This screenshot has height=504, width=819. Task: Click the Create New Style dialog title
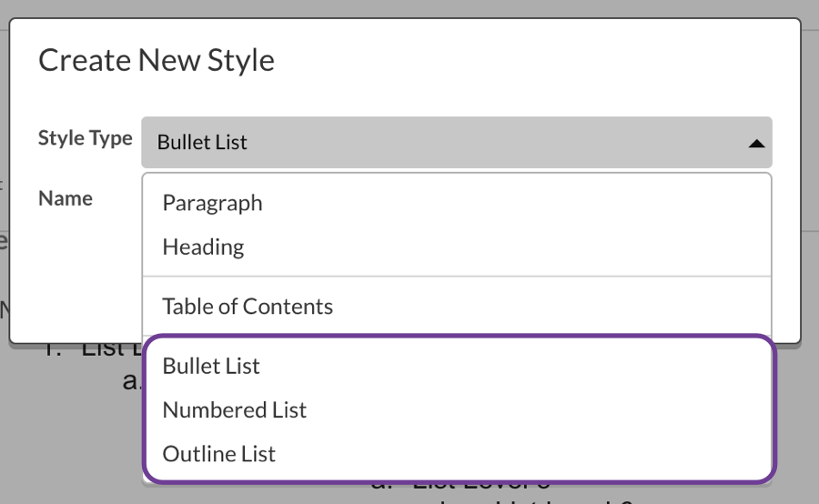(x=157, y=61)
